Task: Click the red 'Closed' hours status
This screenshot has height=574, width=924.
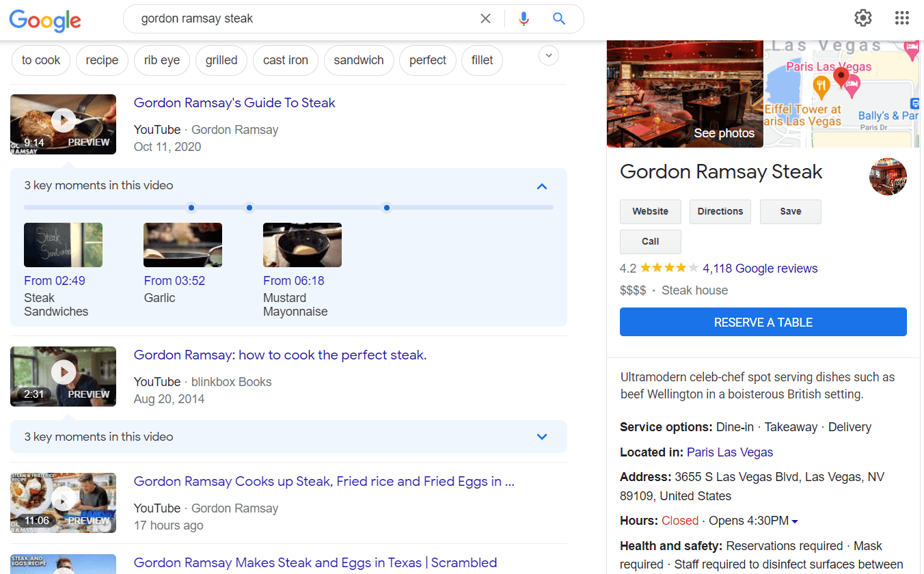Action: coord(680,521)
